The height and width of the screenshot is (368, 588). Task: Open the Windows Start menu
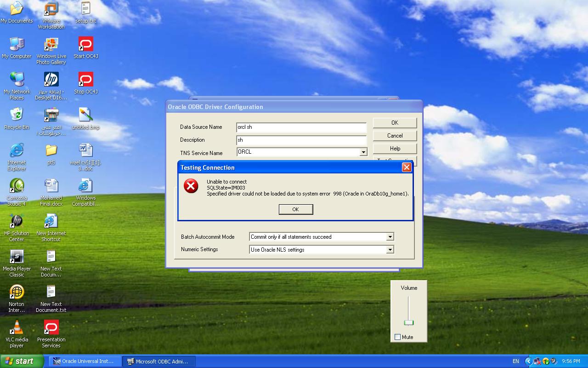(x=19, y=361)
